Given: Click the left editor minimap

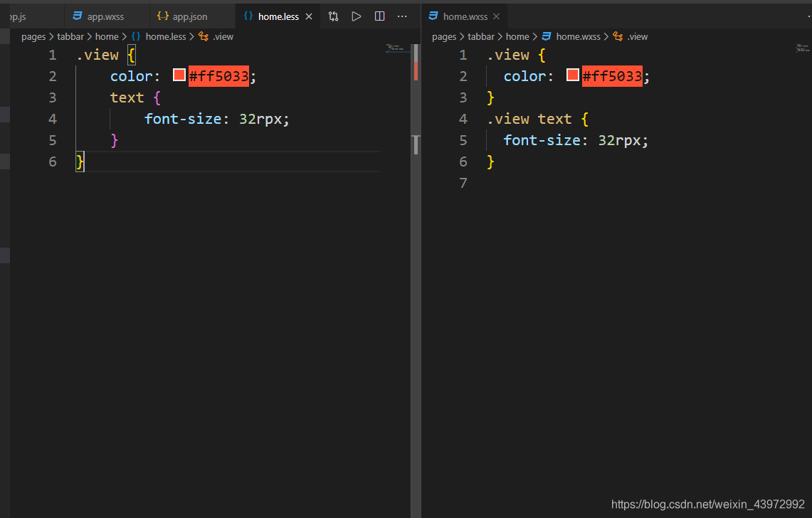Looking at the screenshot, I should (397, 48).
